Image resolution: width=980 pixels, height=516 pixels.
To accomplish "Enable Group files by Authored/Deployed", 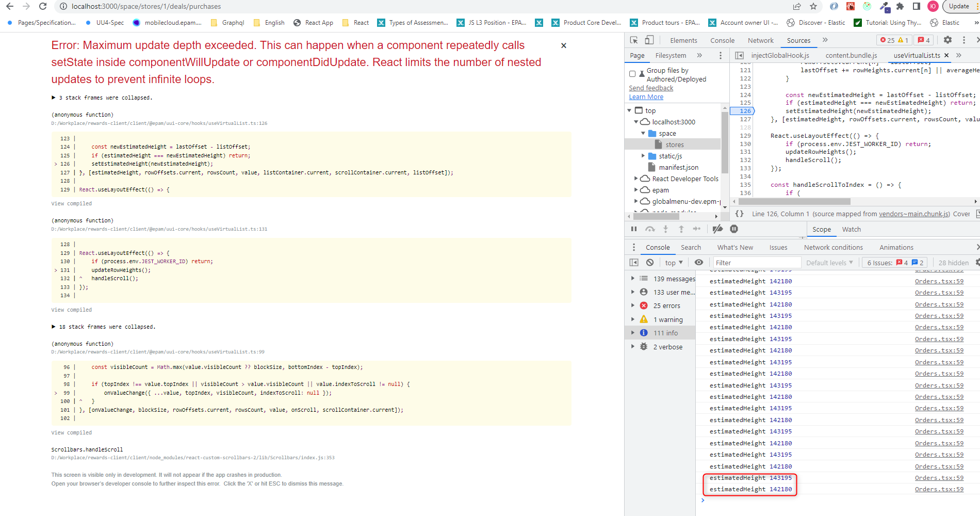I will pos(633,73).
